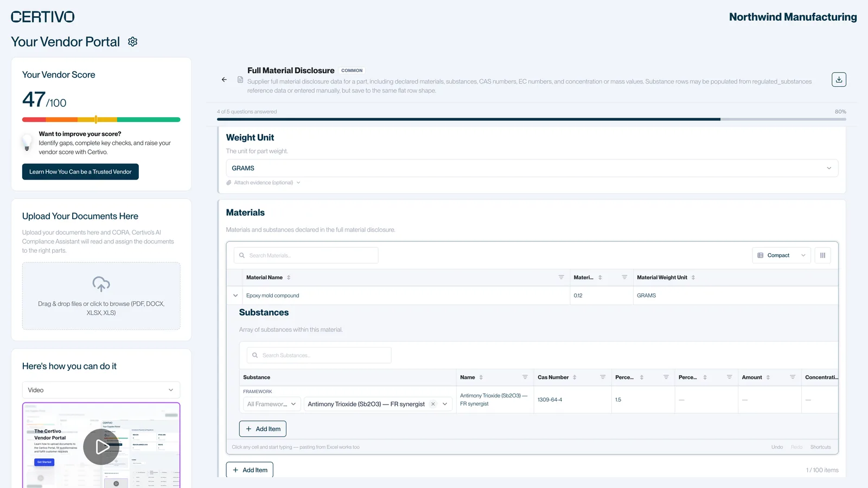Sort the substances Name column
The height and width of the screenshot is (488, 868).
(x=481, y=377)
